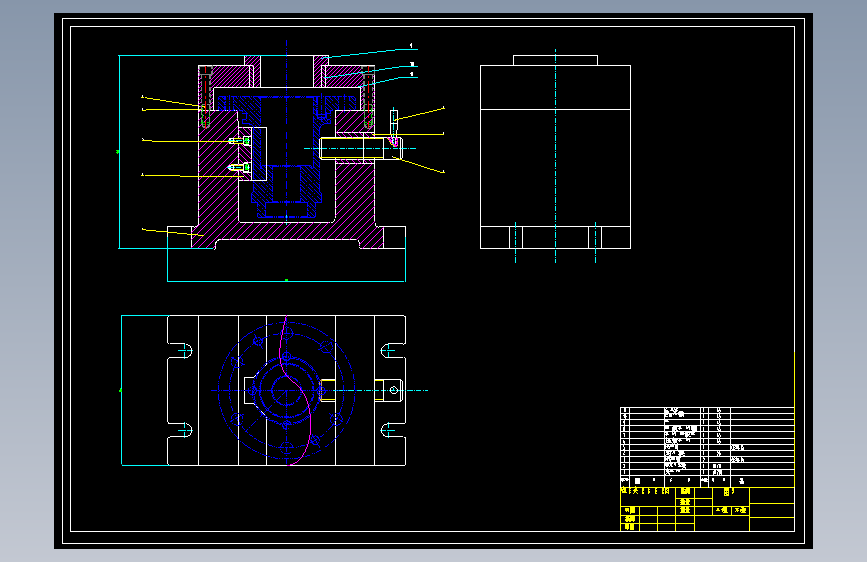Click the magenta S-shaped break line
This screenshot has width=867, height=562.
coord(296,391)
